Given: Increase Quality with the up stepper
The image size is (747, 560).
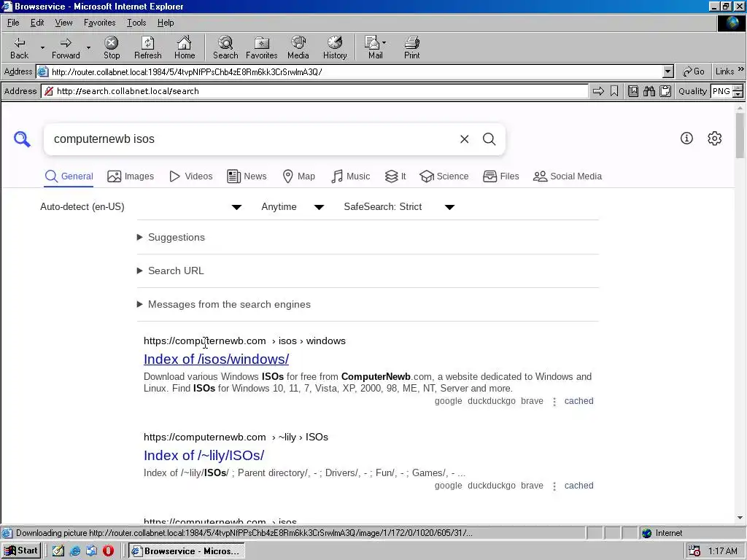Looking at the screenshot, I should click(738, 87).
